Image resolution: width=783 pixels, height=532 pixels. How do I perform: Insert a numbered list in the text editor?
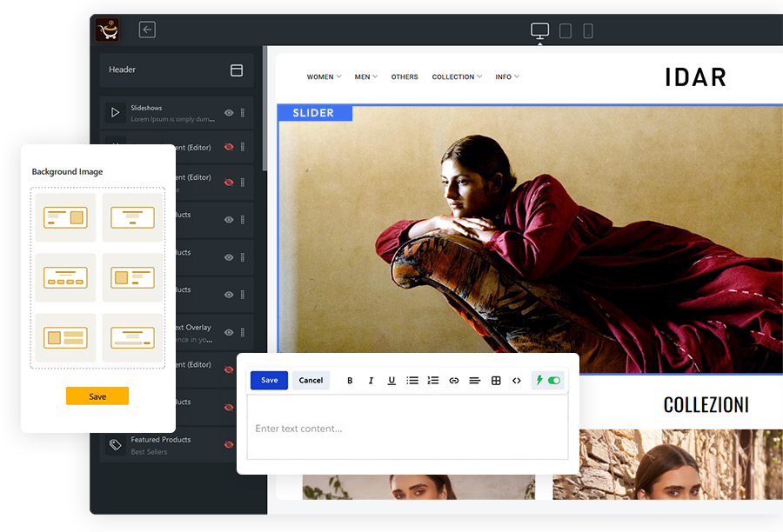click(432, 381)
